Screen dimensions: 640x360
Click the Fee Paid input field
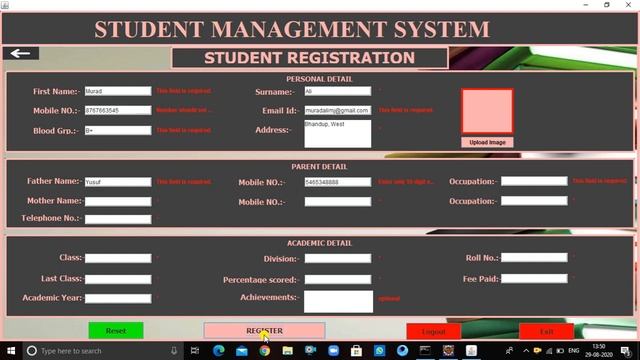(x=534, y=278)
